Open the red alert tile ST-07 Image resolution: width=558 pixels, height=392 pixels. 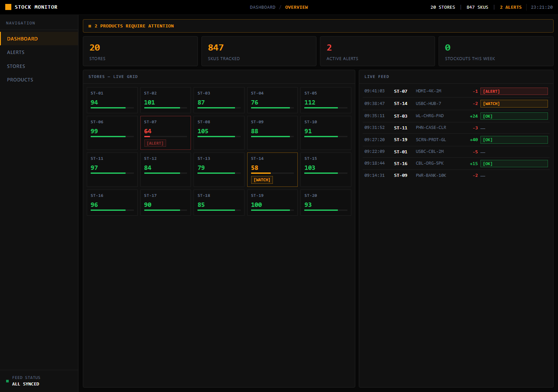click(166, 133)
